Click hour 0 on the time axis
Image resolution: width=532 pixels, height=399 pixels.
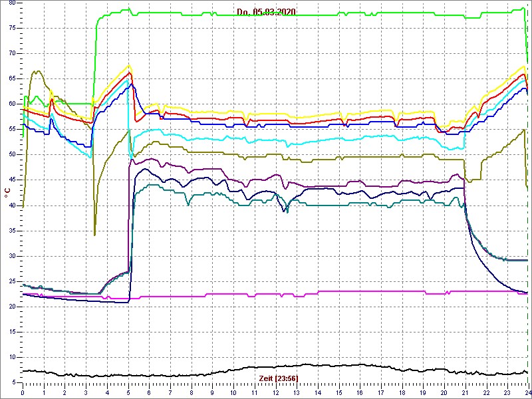click(x=23, y=392)
